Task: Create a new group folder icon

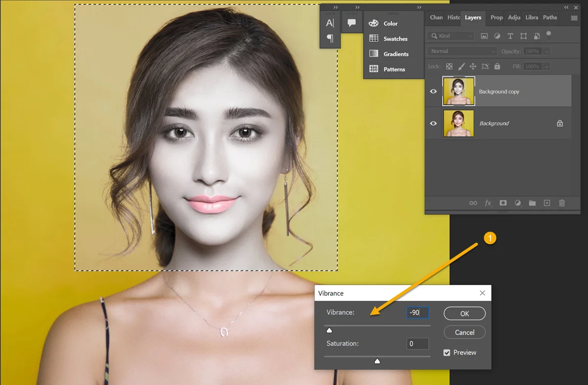Action: pos(533,203)
